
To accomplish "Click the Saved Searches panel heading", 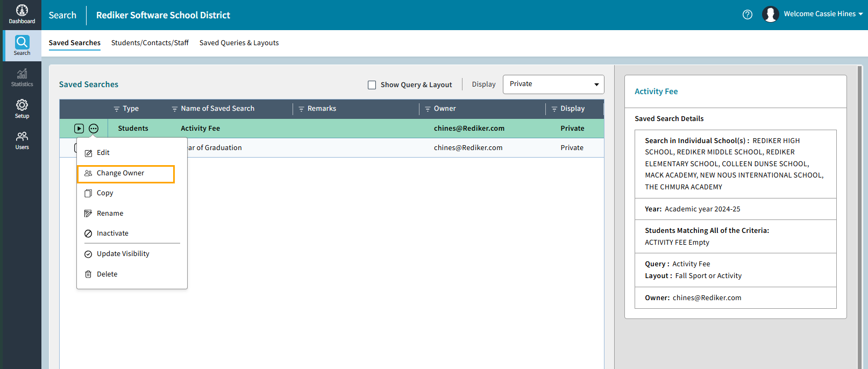I will [89, 84].
